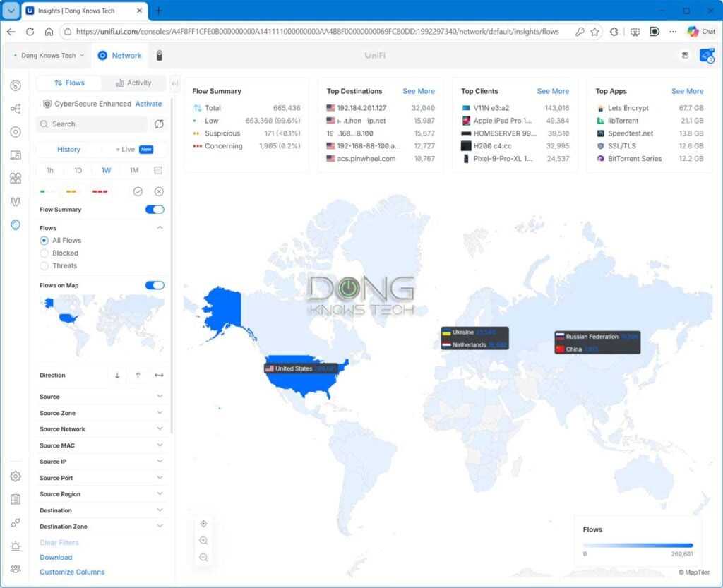Toggle the Flows on Map switch
This screenshot has height=588, width=723.
pos(155,285)
